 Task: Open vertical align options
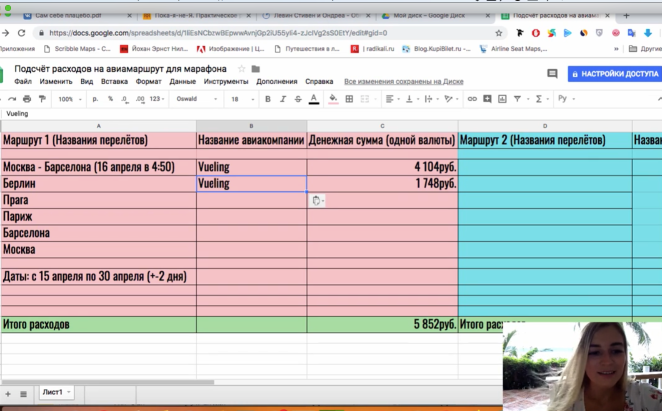pyautogui.click(x=412, y=99)
